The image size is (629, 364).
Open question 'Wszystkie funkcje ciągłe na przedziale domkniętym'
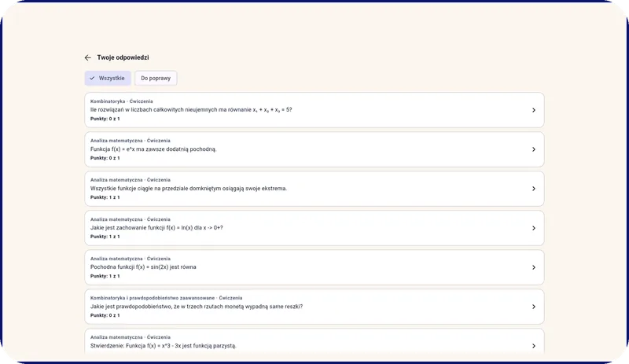click(x=314, y=189)
